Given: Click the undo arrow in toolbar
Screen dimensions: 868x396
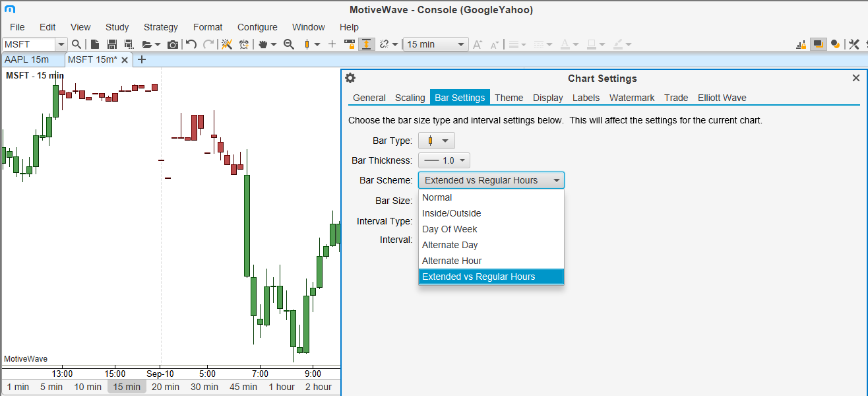Looking at the screenshot, I should point(191,44).
